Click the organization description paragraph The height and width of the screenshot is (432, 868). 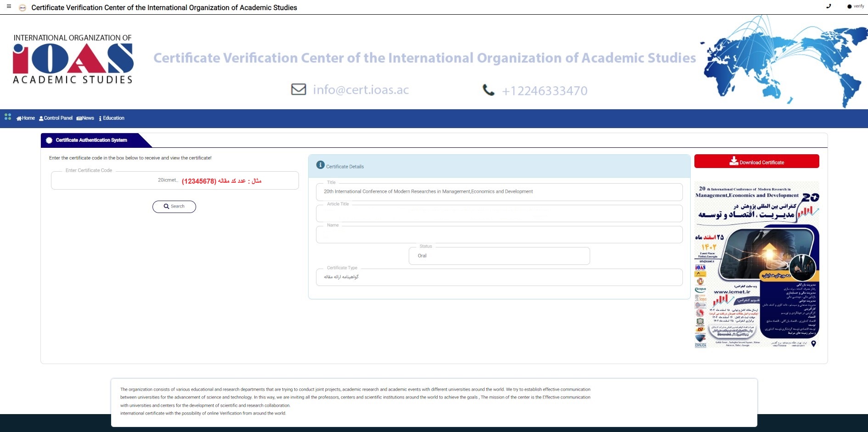(355, 401)
